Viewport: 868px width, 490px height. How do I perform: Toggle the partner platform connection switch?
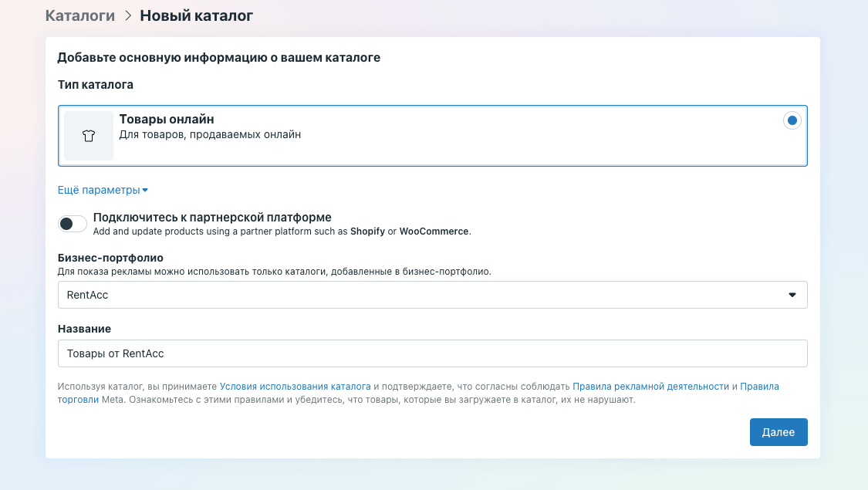pos(73,224)
